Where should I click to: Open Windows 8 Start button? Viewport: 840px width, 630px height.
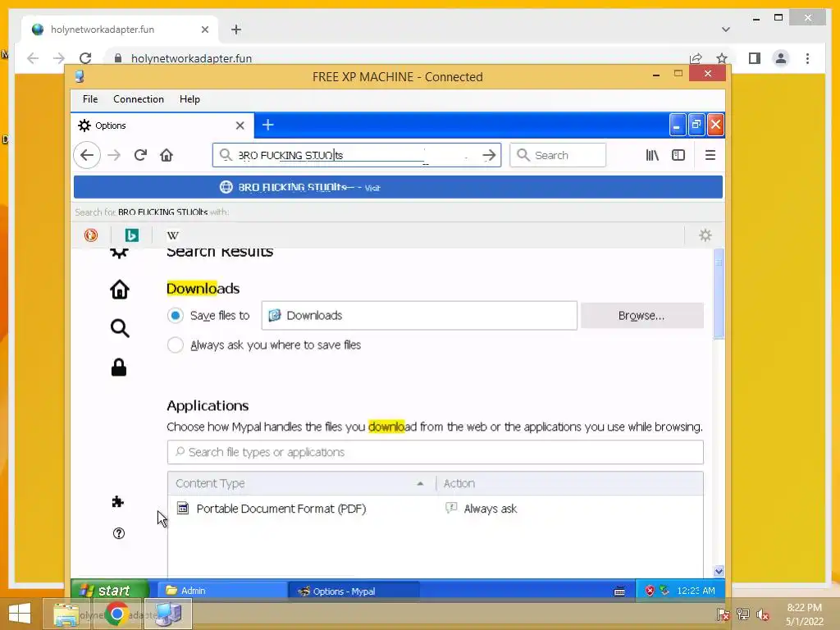click(x=20, y=614)
